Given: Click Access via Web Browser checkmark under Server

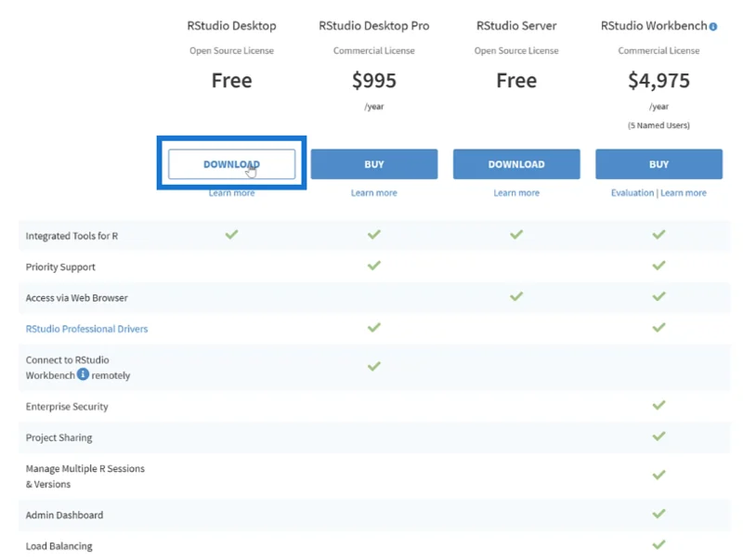Looking at the screenshot, I should tap(516, 296).
